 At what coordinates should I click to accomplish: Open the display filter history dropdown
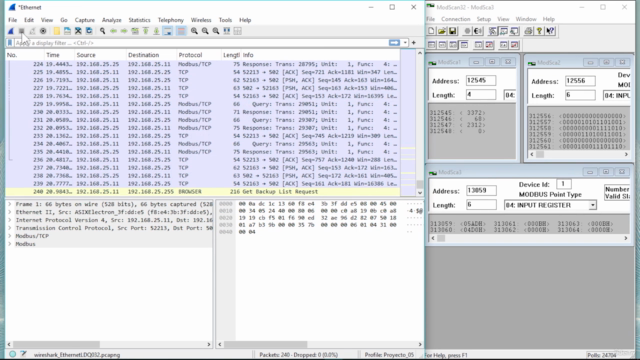pos(405,43)
